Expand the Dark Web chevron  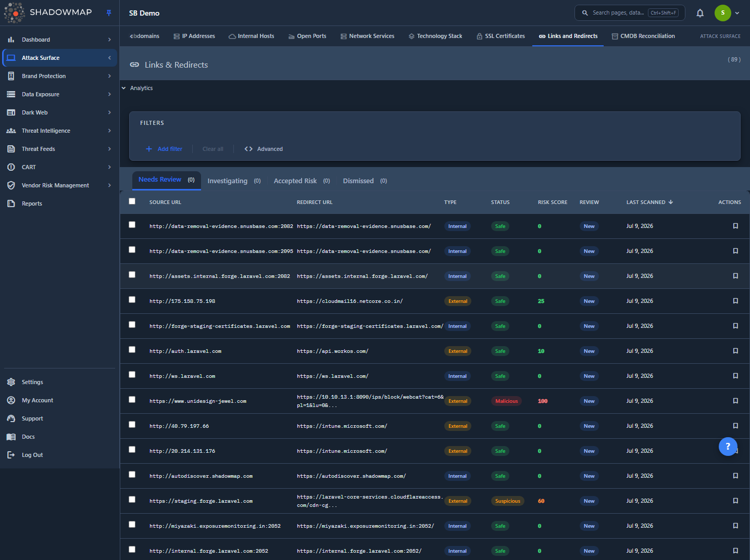109,112
